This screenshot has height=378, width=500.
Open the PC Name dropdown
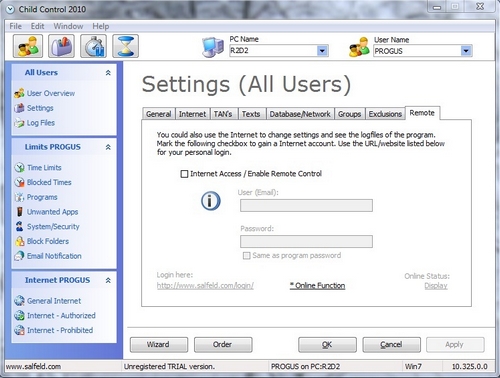[x=322, y=51]
